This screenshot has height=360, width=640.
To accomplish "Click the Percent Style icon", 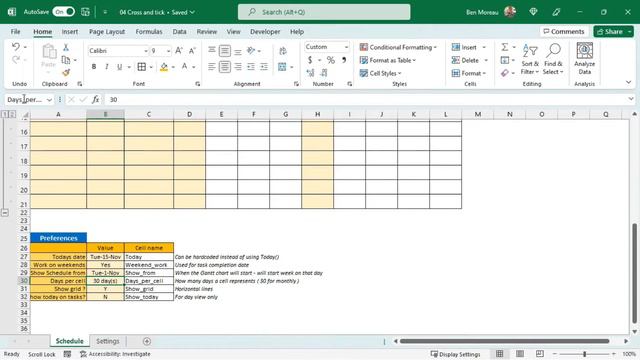I will tap(331, 60).
